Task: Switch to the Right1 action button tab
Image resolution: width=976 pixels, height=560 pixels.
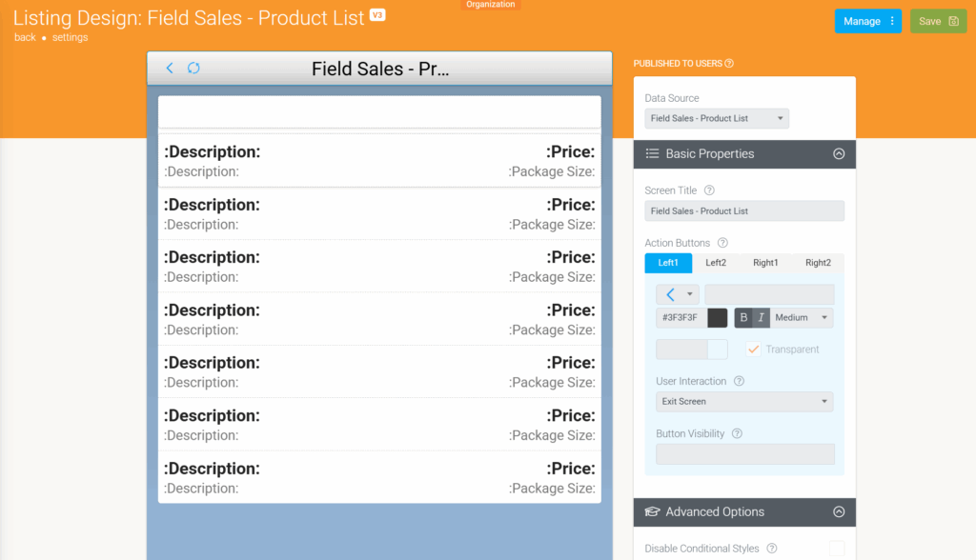Action: (765, 263)
